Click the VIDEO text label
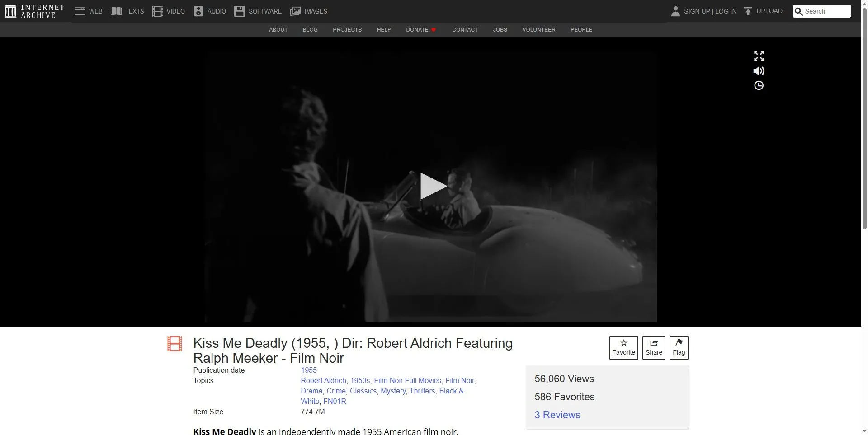868x435 pixels. [x=175, y=11]
